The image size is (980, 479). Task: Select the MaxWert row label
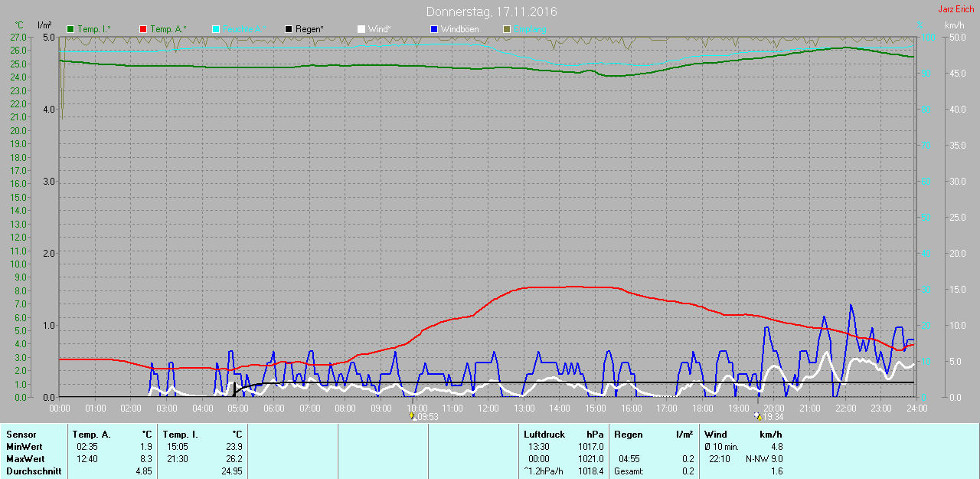(24, 459)
